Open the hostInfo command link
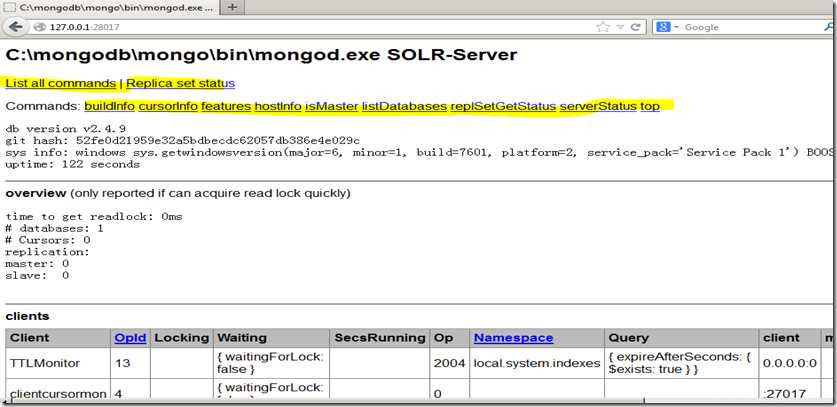This screenshot has height=407, width=837. pyautogui.click(x=278, y=106)
